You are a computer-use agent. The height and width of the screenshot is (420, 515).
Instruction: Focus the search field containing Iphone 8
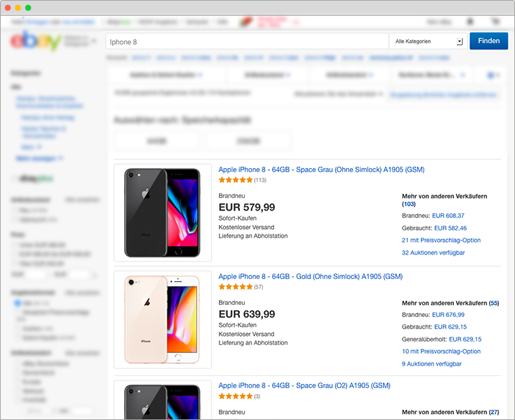tap(247, 41)
